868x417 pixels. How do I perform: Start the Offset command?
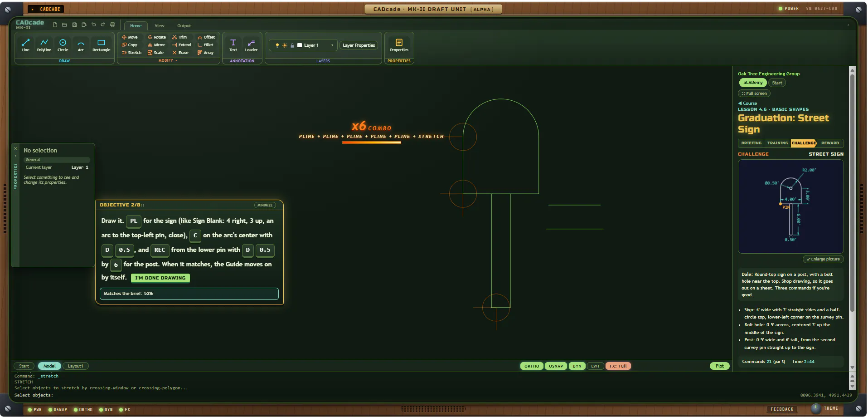tap(206, 37)
